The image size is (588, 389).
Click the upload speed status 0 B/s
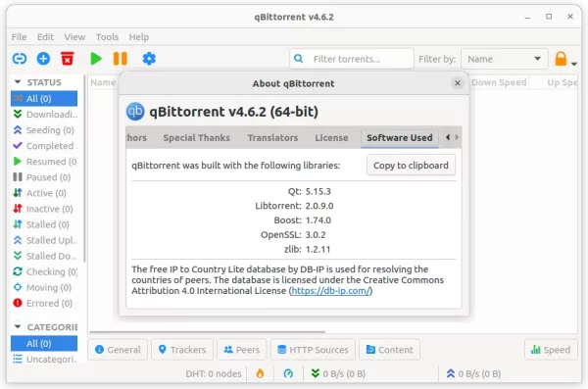click(473, 373)
